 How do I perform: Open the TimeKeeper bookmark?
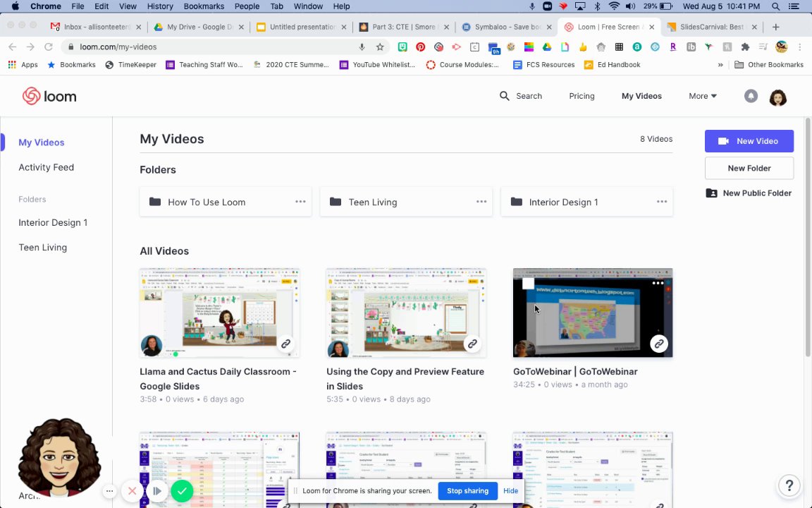pyautogui.click(x=130, y=65)
